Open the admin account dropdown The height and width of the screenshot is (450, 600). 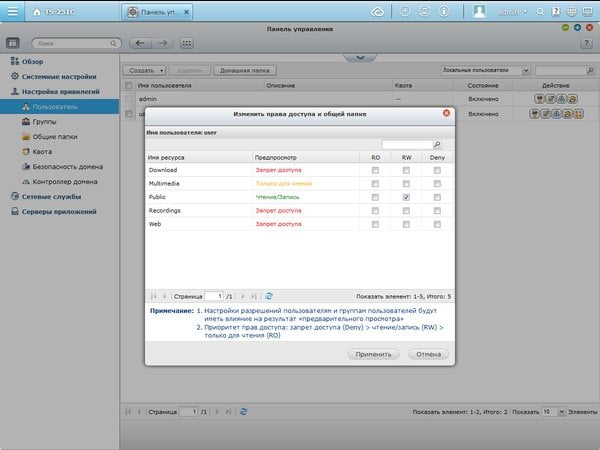pos(512,12)
